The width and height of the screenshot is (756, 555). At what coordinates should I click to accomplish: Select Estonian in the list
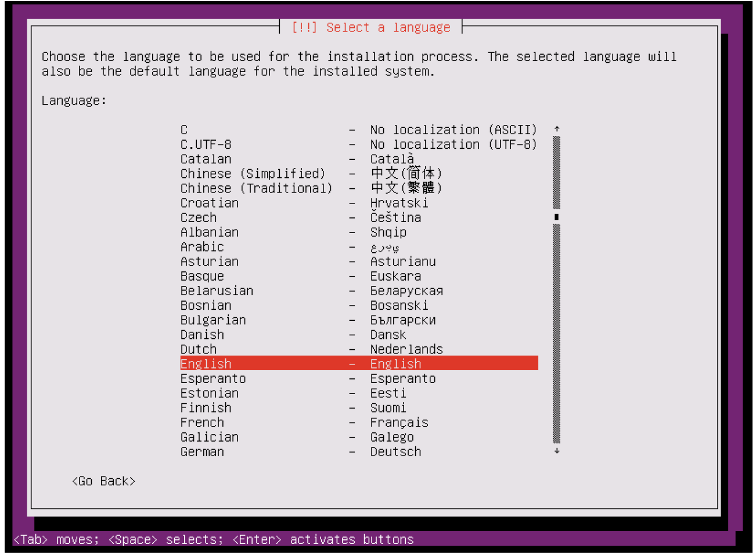(359, 393)
